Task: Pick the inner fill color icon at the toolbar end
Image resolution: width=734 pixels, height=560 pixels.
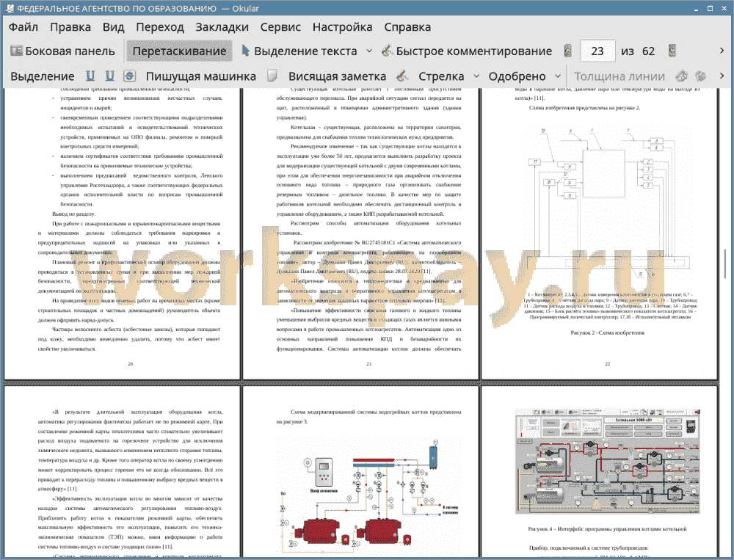Action: (700, 76)
